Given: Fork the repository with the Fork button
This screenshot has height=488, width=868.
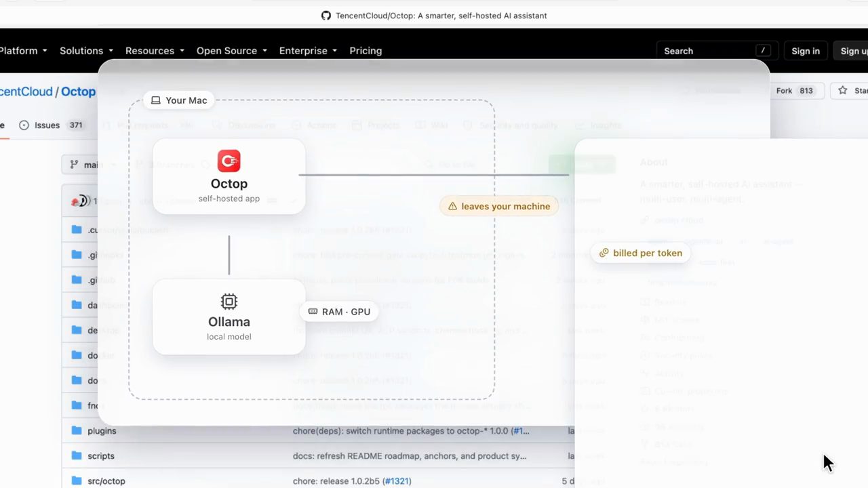Looking at the screenshot, I should click(x=795, y=91).
